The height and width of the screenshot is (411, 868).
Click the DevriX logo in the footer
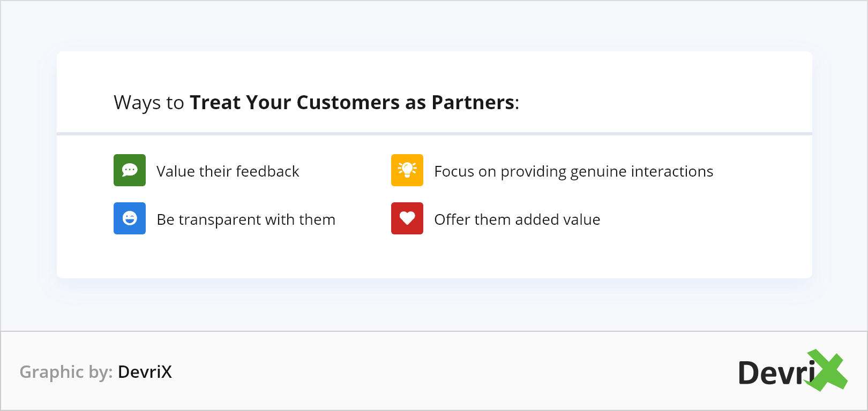point(777,372)
